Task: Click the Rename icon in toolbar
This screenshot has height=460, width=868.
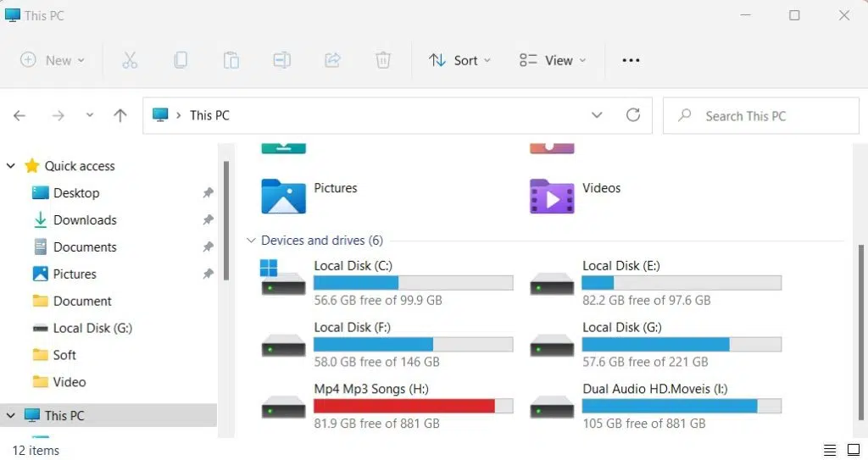Action: pos(281,60)
